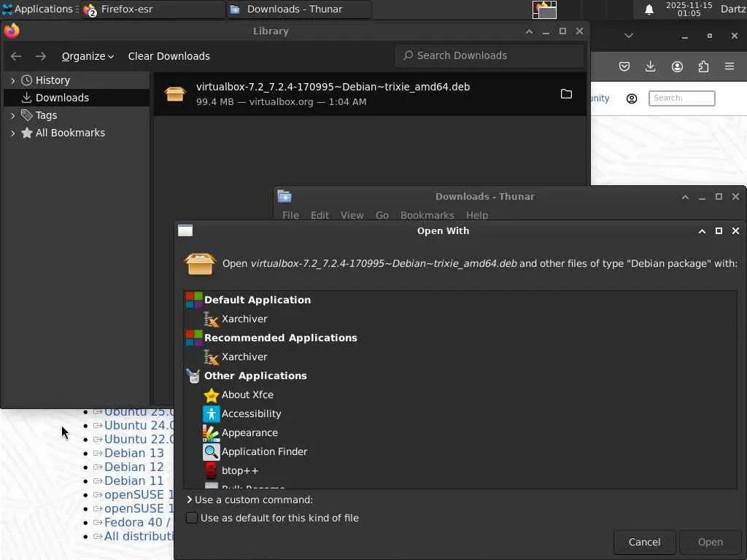The height and width of the screenshot is (560, 747).
Task: Select Appearance in application list
Action: (x=249, y=433)
